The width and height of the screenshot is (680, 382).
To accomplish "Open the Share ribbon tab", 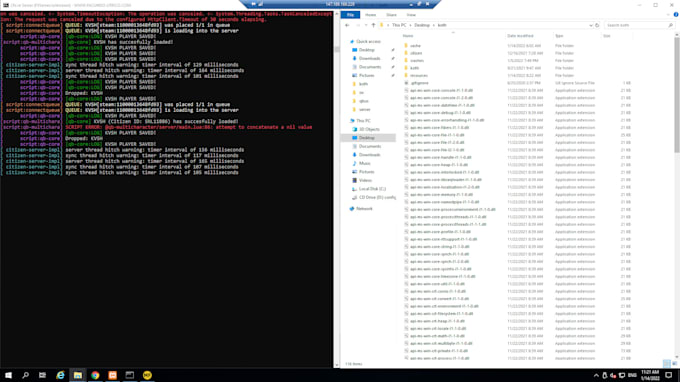I will coord(391,15).
